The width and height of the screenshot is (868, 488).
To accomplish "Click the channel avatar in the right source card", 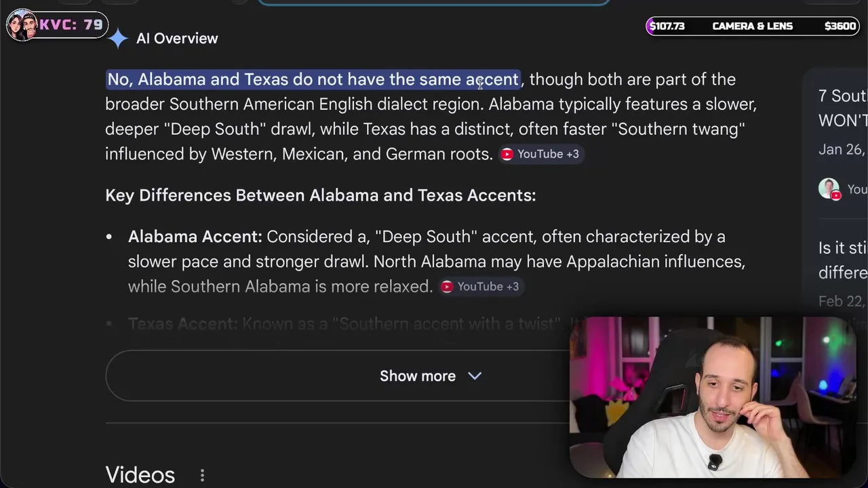I will (829, 189).
